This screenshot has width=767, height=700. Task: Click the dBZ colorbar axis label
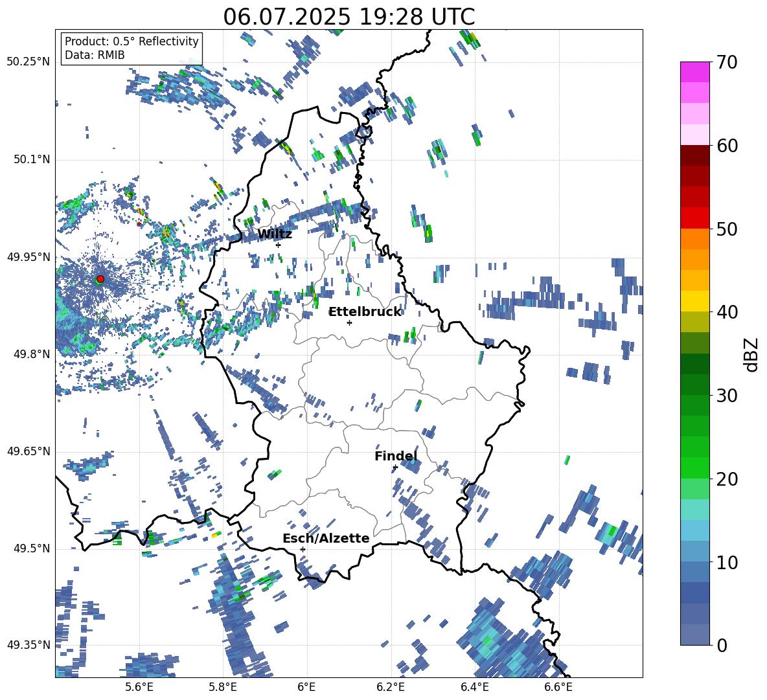click(752, 354)
